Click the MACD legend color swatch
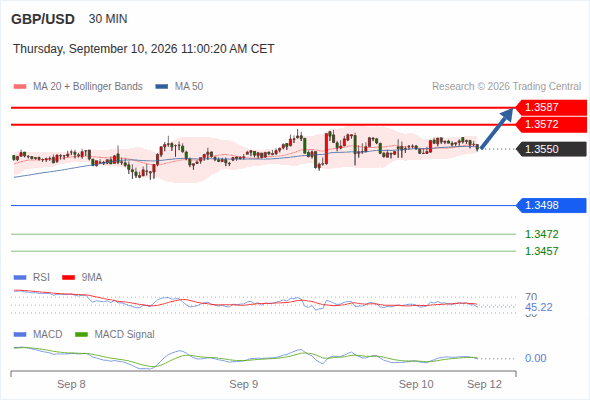Screen dimensions: 590x400 point(20,335)
